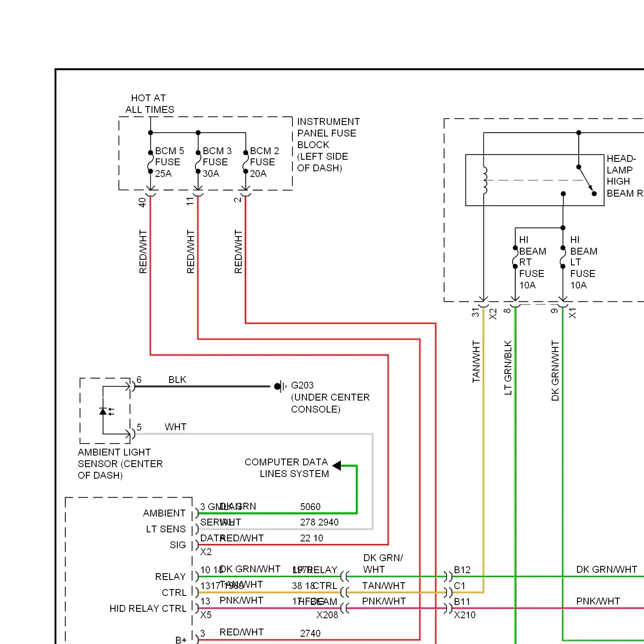Click pin number 8 below HI BEAM RT fuse
The image size is (644, 644).
[507, 311]
